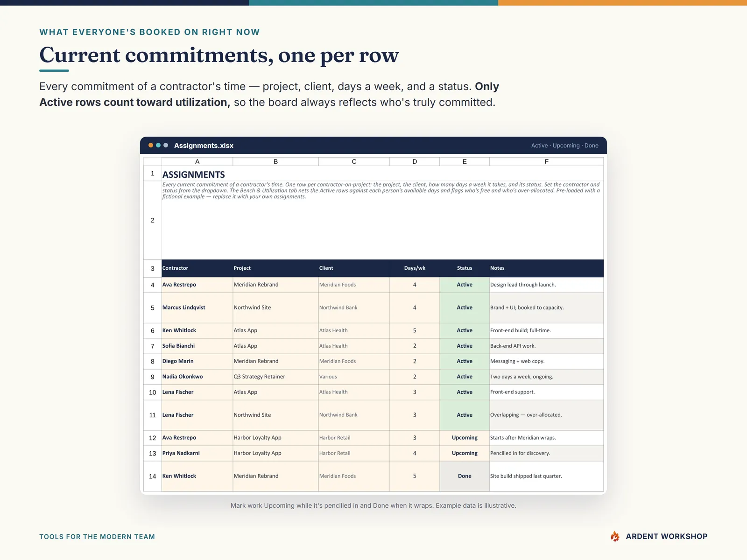Click the 'Back-end API work.' note
This screenshot has width=747, height=560.
pyautogui.click(x=546, y=346)
